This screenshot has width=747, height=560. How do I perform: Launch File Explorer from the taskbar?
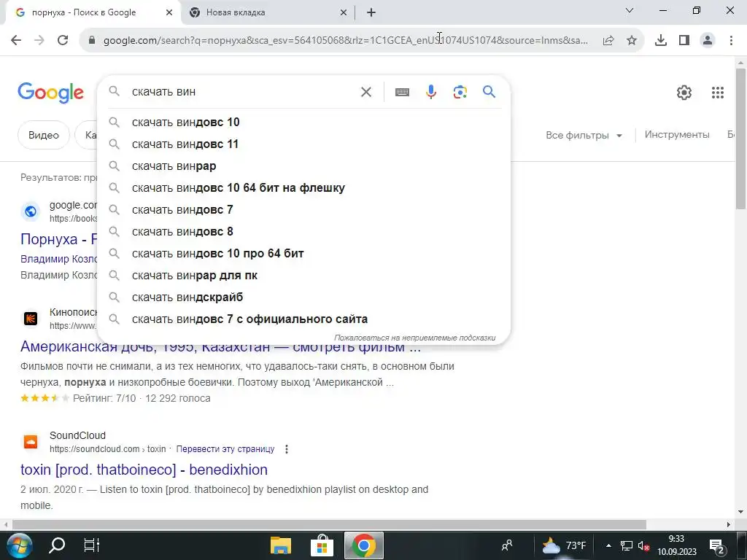click(x=281, y=545)
